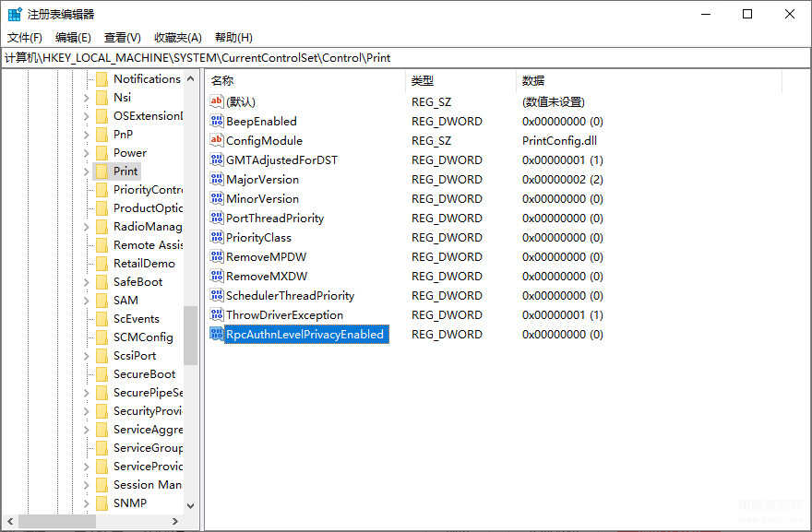Expand the Power key node
This screenshot has height=532, width=812.
(87, 153)
